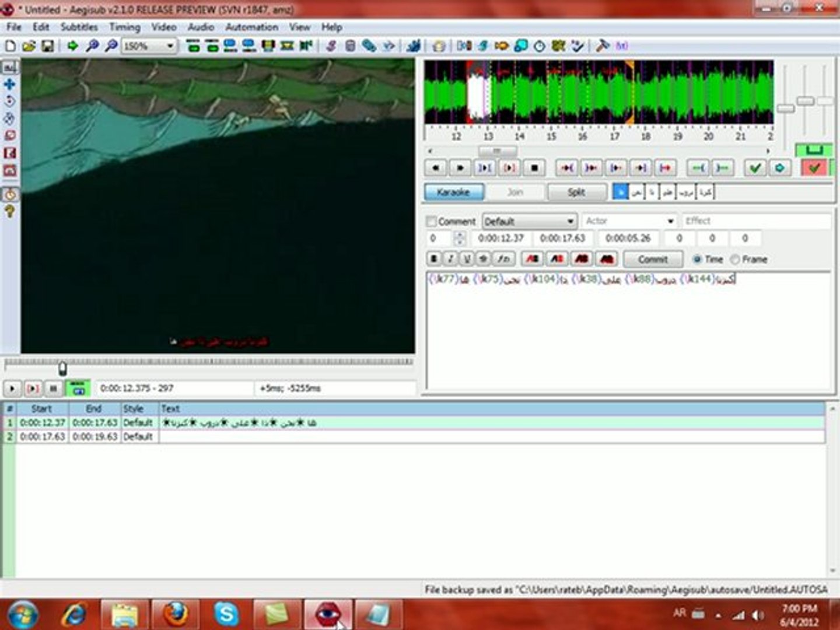Expand the Actor dropdown
This screenshot has height=630, width=840.
(670, 222)
